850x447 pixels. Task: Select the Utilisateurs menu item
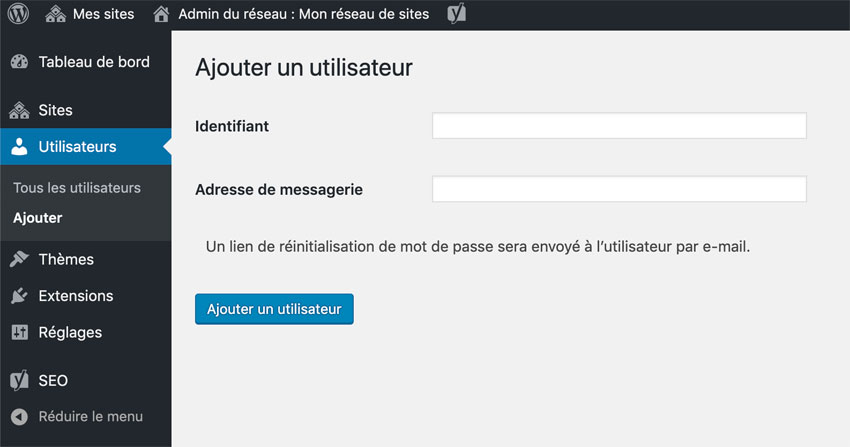[86, 146]
